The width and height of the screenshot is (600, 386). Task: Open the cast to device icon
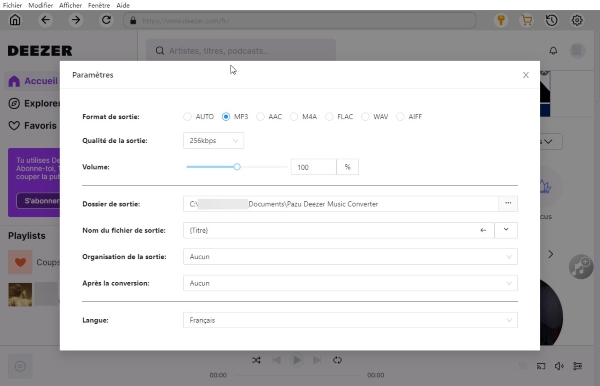pos(541,366)
